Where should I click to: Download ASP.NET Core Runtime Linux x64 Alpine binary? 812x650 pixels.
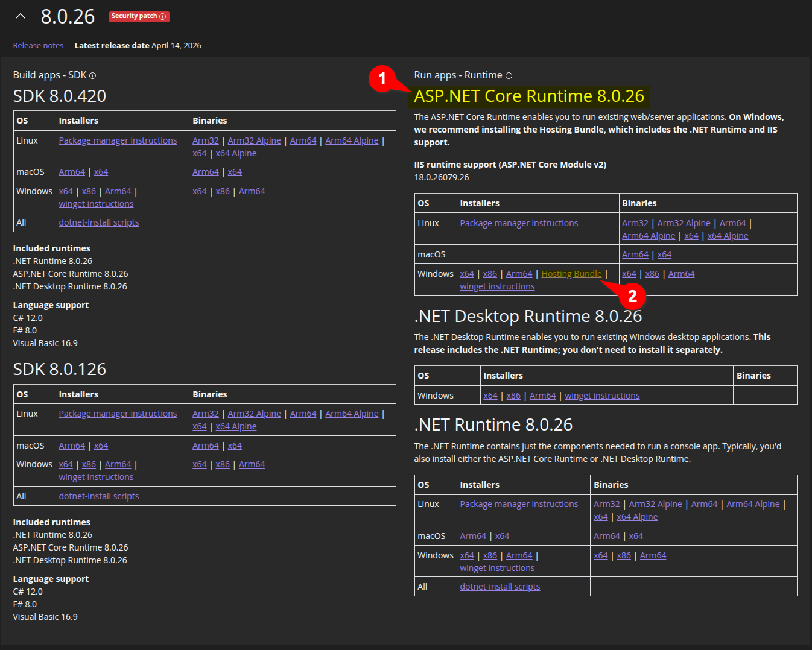(728, 236)
